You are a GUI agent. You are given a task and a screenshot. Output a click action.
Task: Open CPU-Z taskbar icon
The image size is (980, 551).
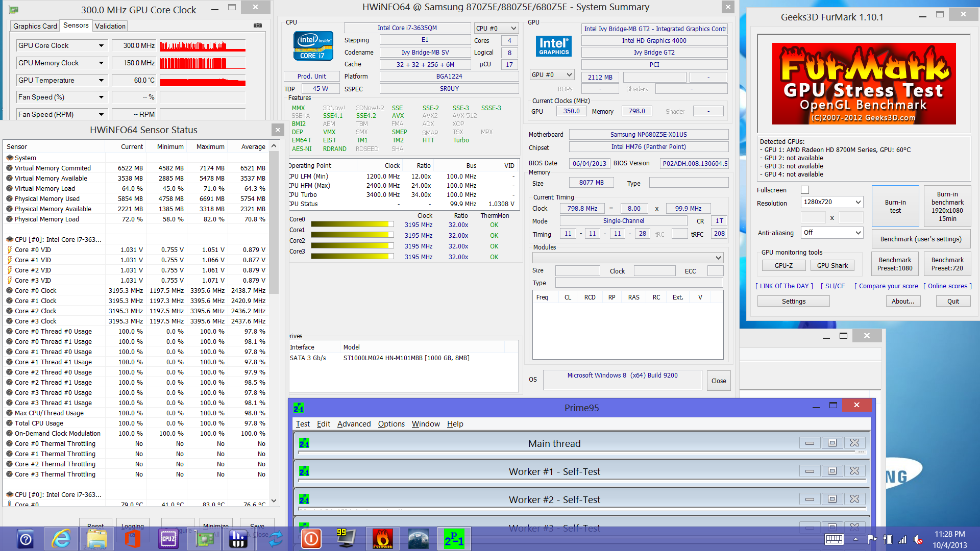tap(168, 539)
